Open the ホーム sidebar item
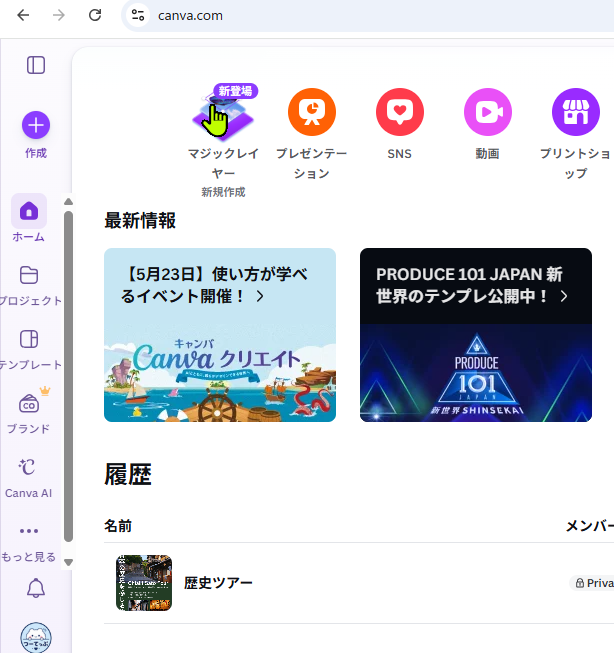 point(29,218)
